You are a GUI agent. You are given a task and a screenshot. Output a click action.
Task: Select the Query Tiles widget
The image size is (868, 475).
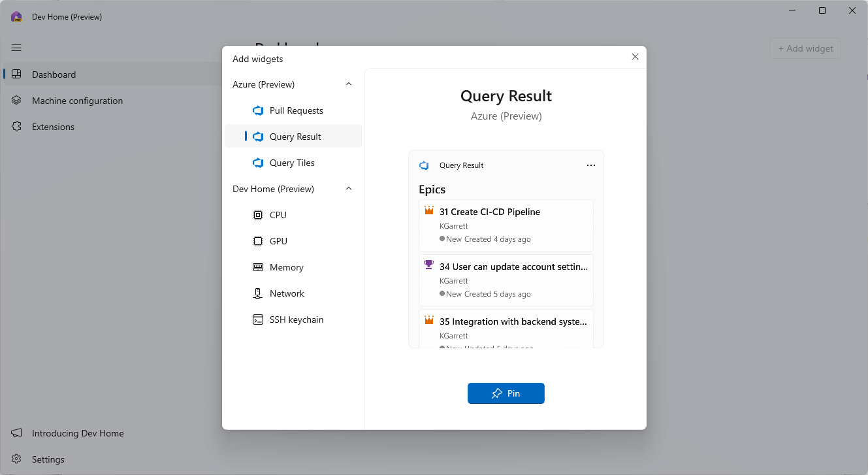tap(293, 163)
